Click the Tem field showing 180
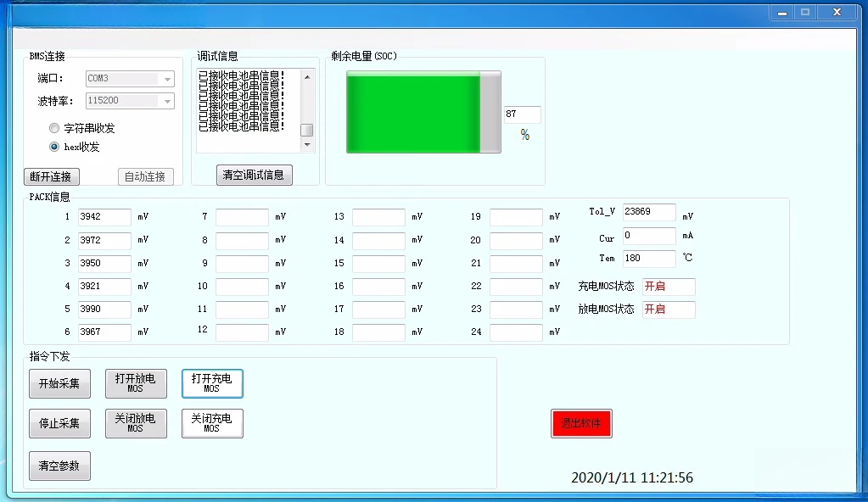The image size is (868, 502). tap(649, 259)
